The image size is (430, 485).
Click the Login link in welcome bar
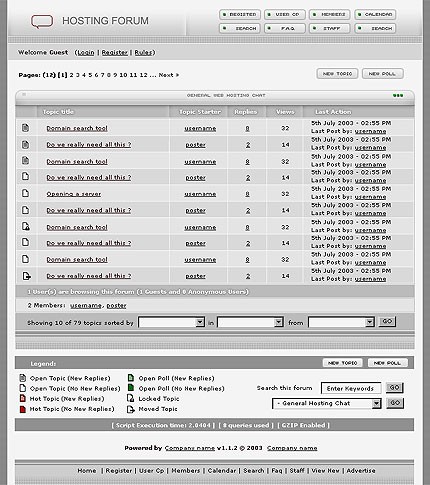(86, 53)
